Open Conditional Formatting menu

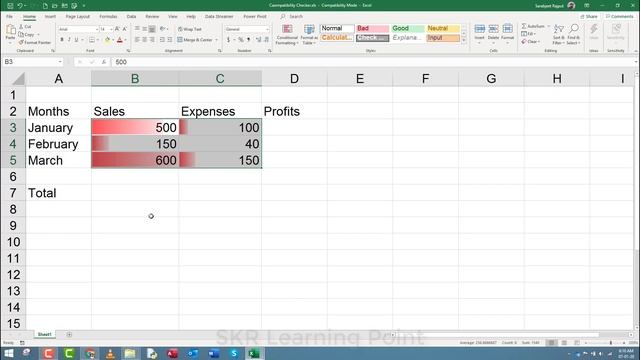(287, 34)
